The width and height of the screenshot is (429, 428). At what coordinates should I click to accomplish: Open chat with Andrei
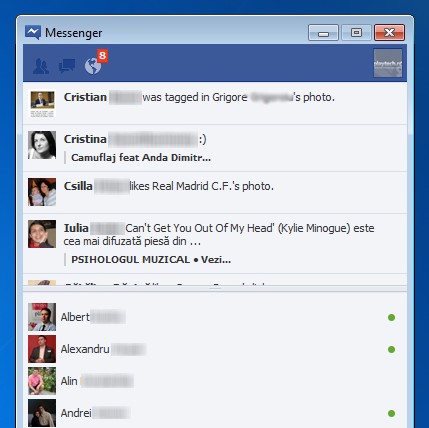(x=215, y=413)
